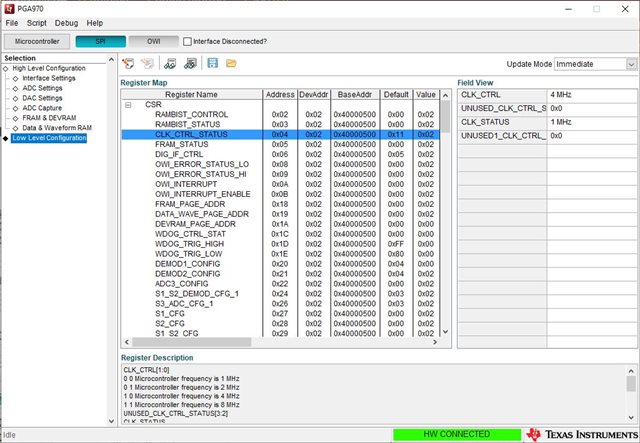
Task: Select the CLK_CTRL_STATUS register row
Action: point(280,135)
